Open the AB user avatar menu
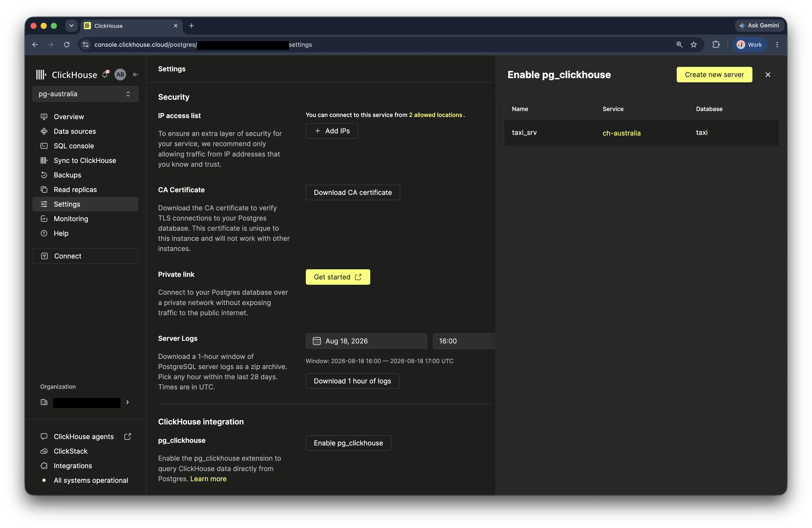The height and width of the screenshot is (528, 812). coord(120,74)
